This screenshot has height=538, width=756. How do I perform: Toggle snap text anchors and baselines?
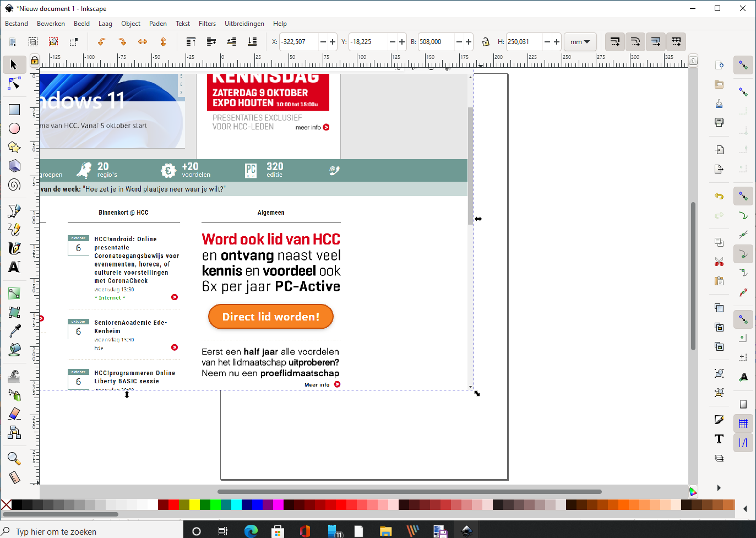[x=743, y=377]
